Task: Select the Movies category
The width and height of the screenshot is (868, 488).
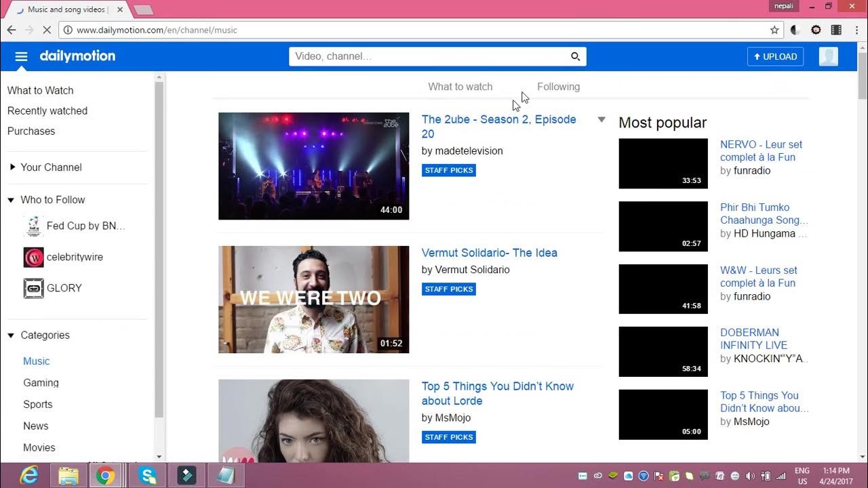Action: 39,448
